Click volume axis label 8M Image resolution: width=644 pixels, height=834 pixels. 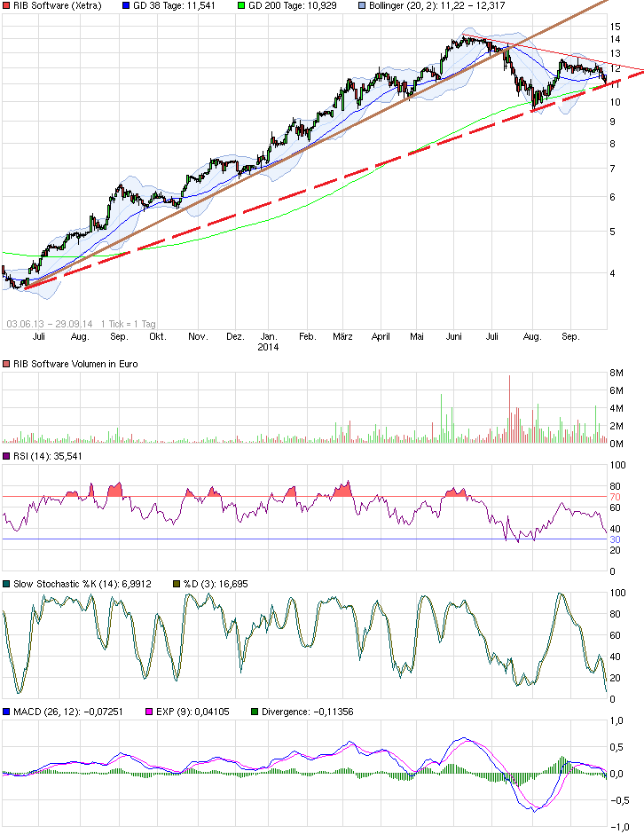617,373
